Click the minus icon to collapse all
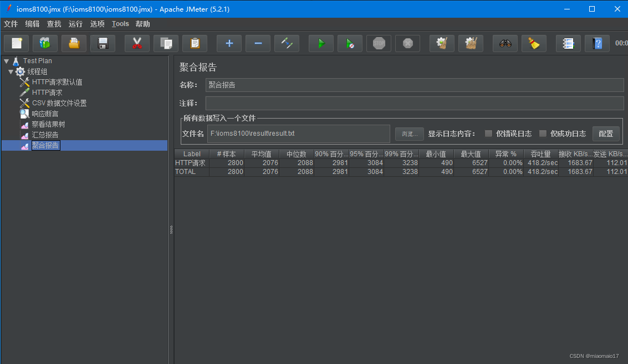Screen dimensions: 628x364 pos(258,43)
